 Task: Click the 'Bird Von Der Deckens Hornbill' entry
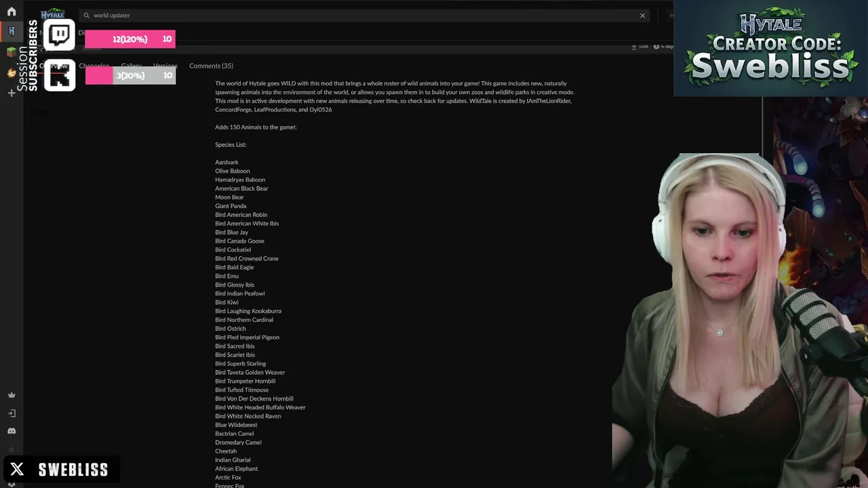click(254, 399)
